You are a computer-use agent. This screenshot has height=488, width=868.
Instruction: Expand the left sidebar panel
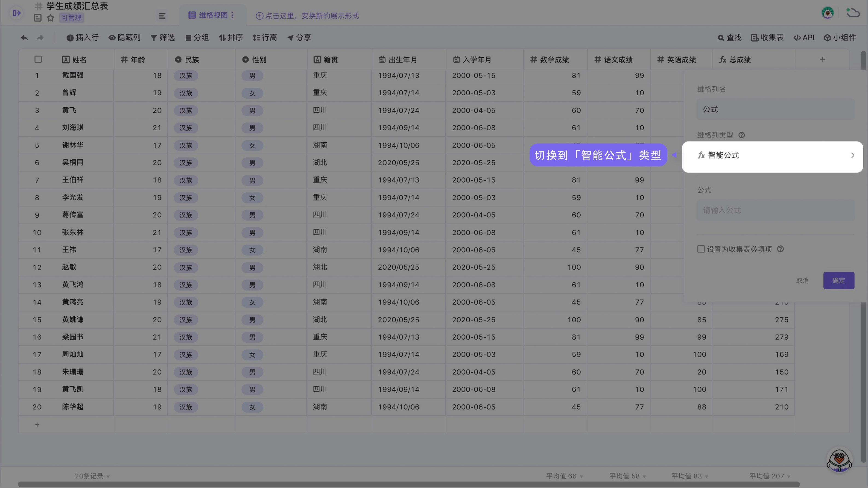click(x=16, y=13)
